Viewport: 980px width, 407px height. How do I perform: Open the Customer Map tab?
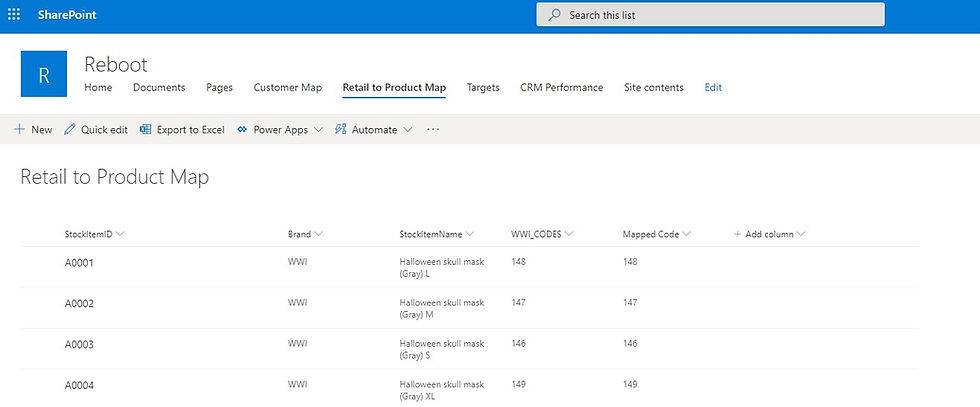288,88
